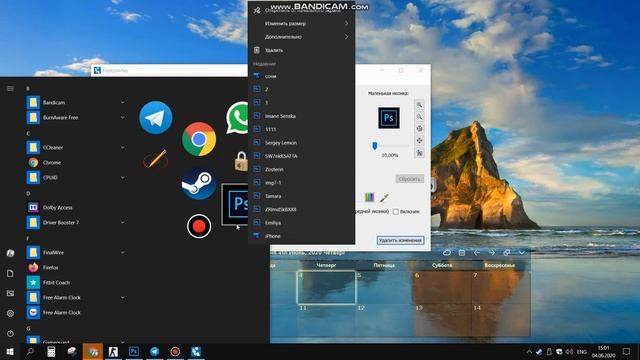Click the zoom out magnifier in TileIconifier
Viewport: 640px width, 360px height.
click(x=419, y=117)
